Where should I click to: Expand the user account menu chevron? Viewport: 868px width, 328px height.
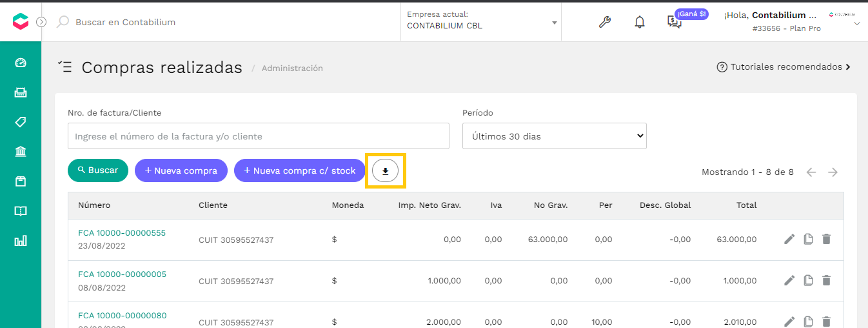tap(857, 24)
